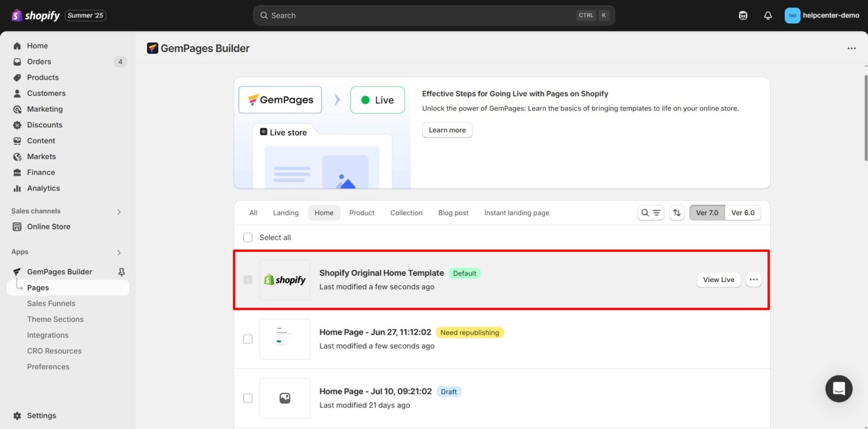868x429 pixels.
Task: Check the Select all checkbox
Action: 248,237
